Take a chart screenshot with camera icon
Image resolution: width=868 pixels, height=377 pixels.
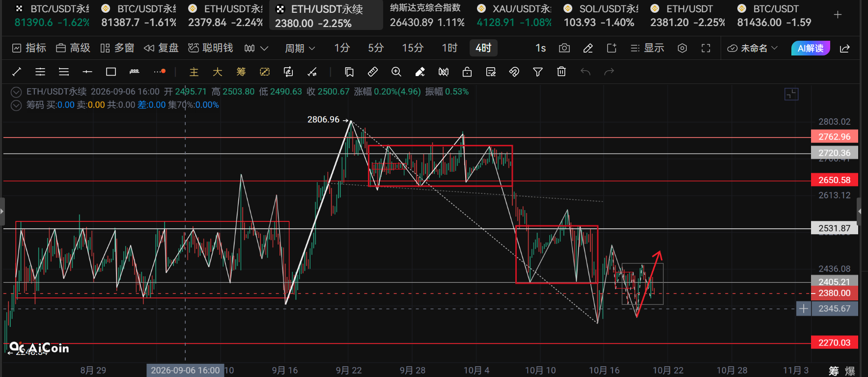564,48
